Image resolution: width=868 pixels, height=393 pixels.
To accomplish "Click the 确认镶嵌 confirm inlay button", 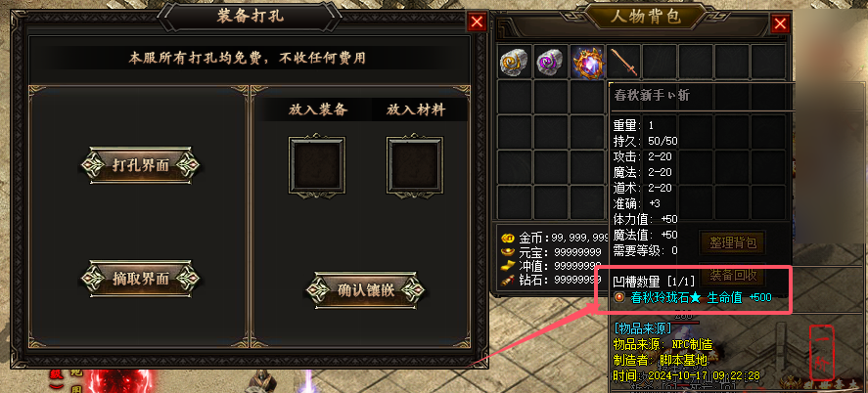I will point(365,289).
